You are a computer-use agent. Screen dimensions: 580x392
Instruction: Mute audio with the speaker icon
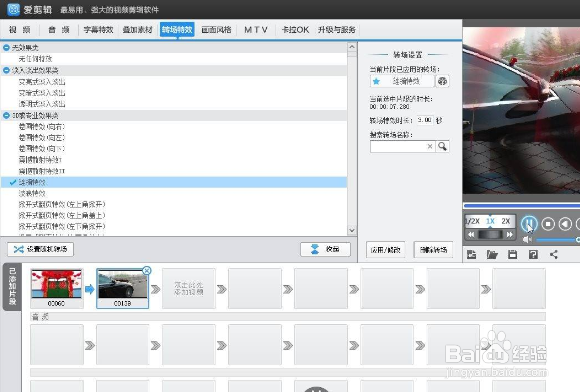coord(527,239)
